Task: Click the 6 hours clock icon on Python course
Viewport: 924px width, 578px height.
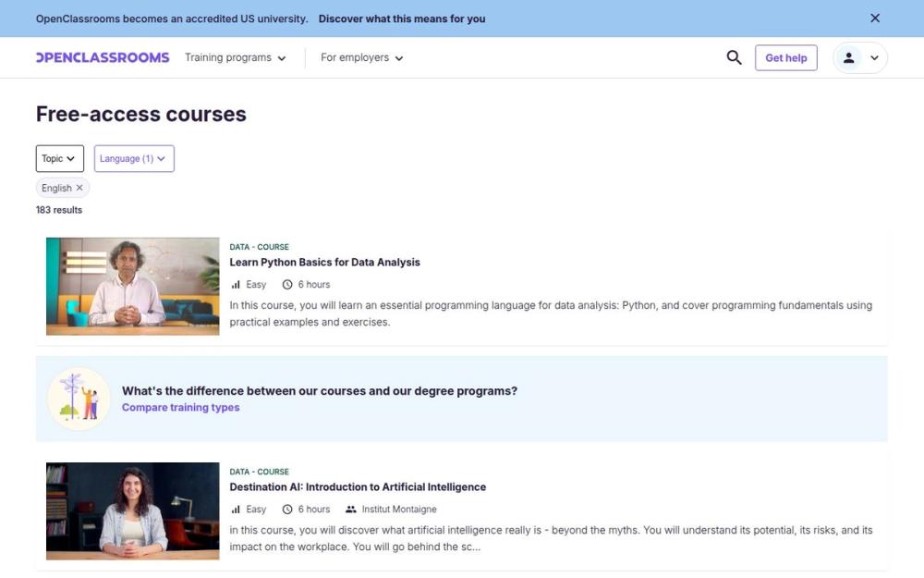Action: (x=288, y=284)
